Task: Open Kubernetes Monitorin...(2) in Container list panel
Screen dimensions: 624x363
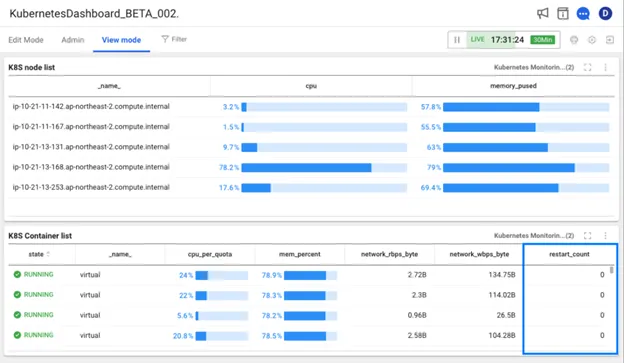Action: pos(534,236)
